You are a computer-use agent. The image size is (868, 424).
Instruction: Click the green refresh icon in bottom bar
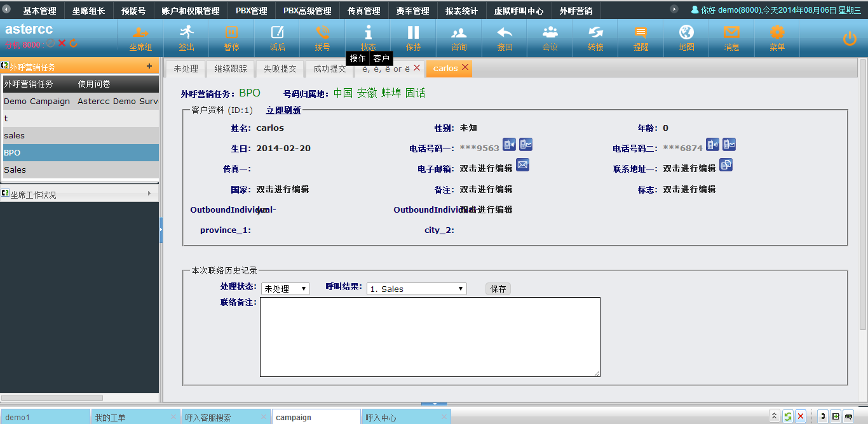[x=788, y=416]
